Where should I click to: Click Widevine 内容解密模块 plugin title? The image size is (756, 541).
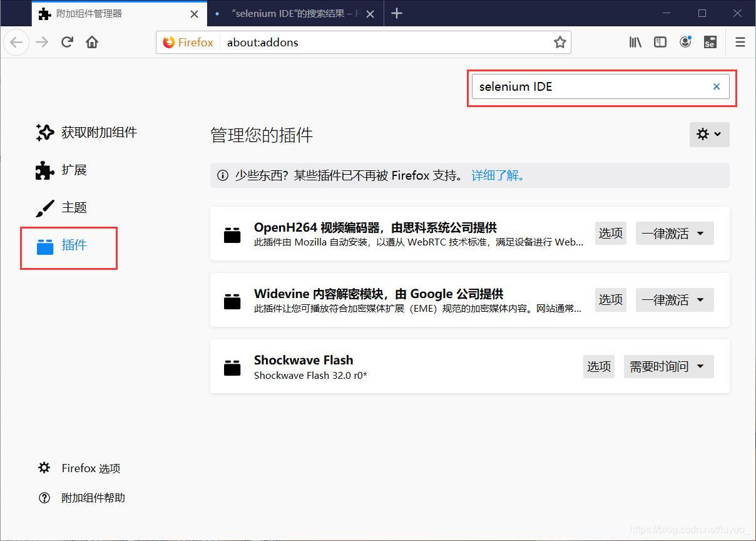tap(379, 294)
